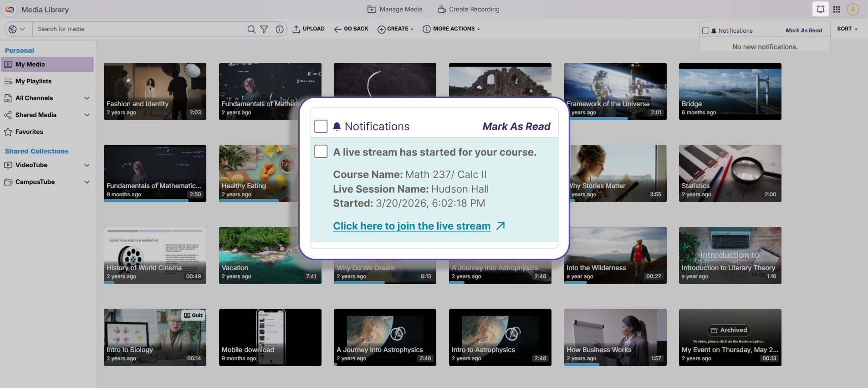Click the user avatar labeled S

[x=853, y=9]
